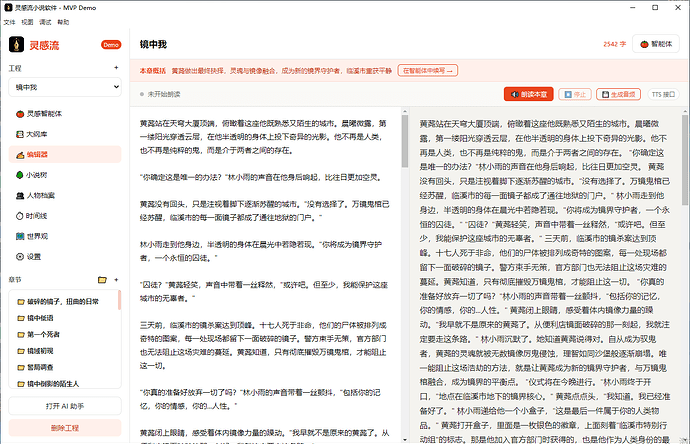Click 打开 AI 助手 button
The width and height of the screenshot is (690, 444).
(x=65, y=406)
